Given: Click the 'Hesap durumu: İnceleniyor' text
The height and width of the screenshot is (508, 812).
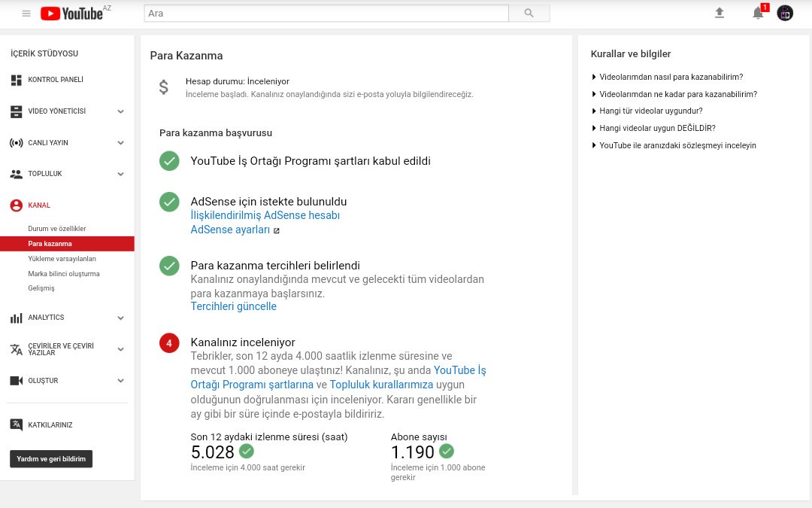Looking at the screenshot, I should tap(238, 81).
